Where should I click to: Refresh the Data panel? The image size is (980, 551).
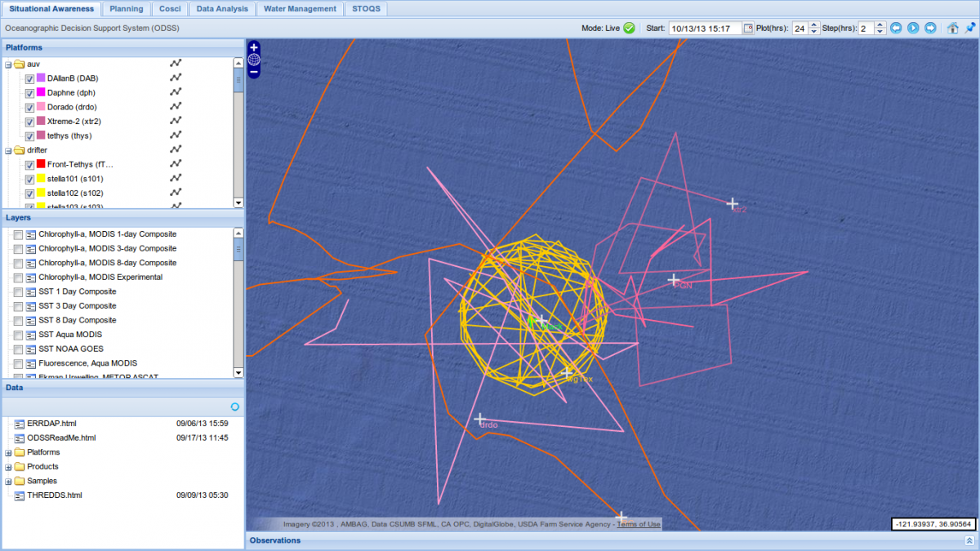(235, 407)
